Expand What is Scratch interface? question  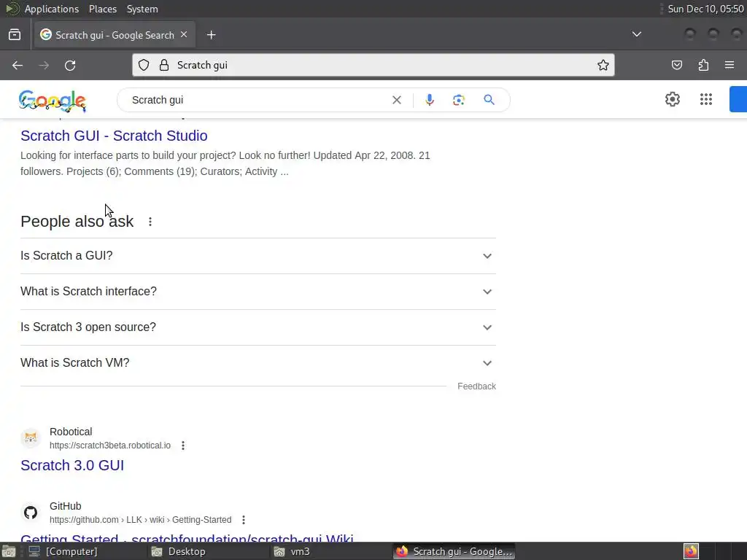pos(258,292)
